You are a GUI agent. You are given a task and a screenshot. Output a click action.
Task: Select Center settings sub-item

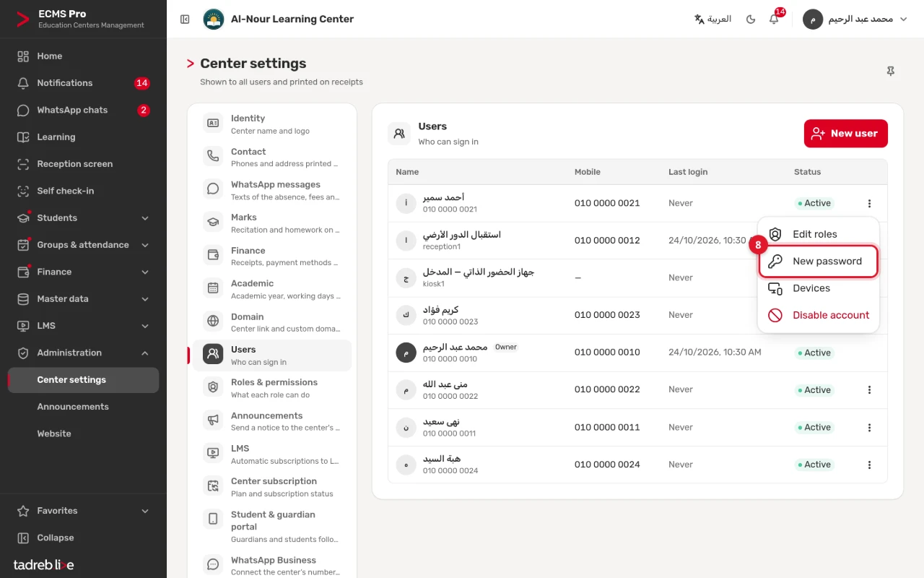[x=83, y=380]
